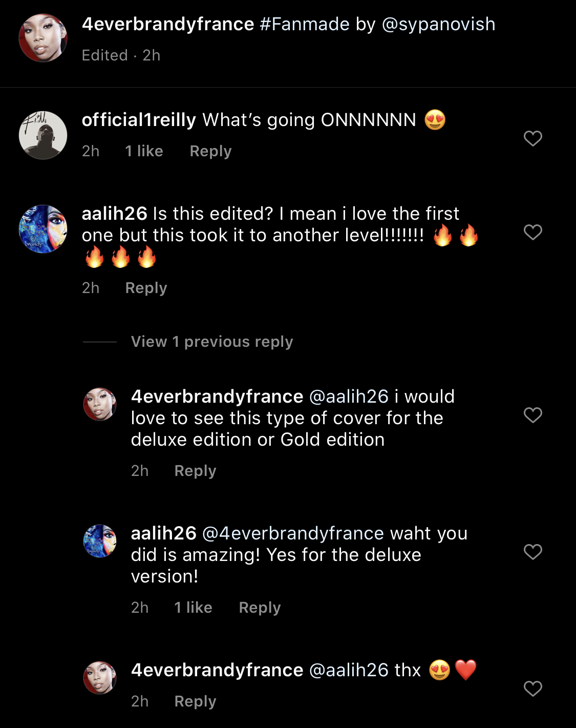Open the @4everbrandyfrance mention in aalih26's reply
The height and width of the screenshot is (728, 576).
293,533
